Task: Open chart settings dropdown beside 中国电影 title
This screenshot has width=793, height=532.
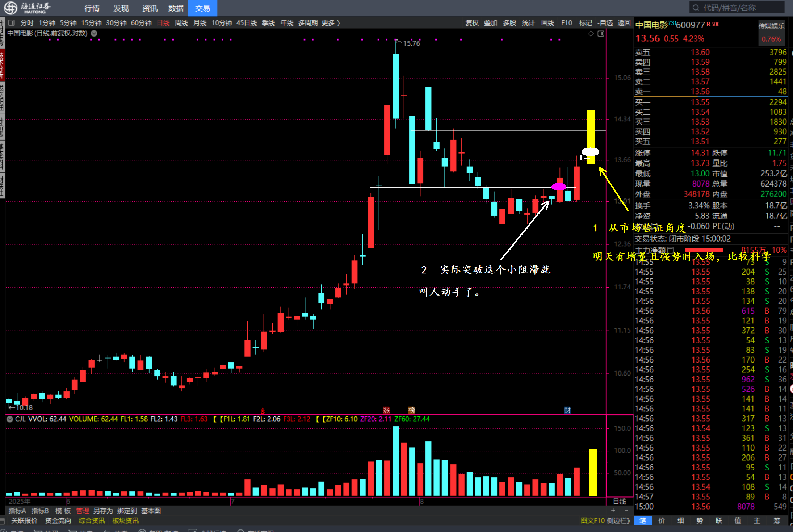Action: click(94, 33)
